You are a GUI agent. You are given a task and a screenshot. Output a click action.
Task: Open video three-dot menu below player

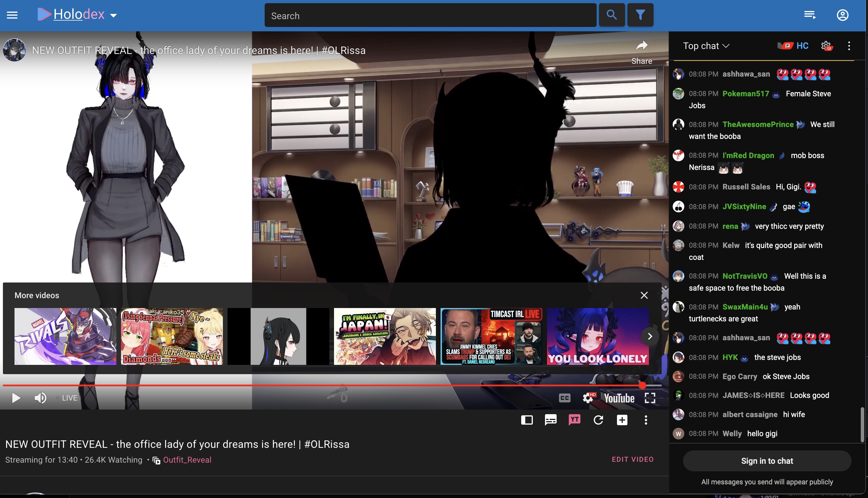pos(646,420)
